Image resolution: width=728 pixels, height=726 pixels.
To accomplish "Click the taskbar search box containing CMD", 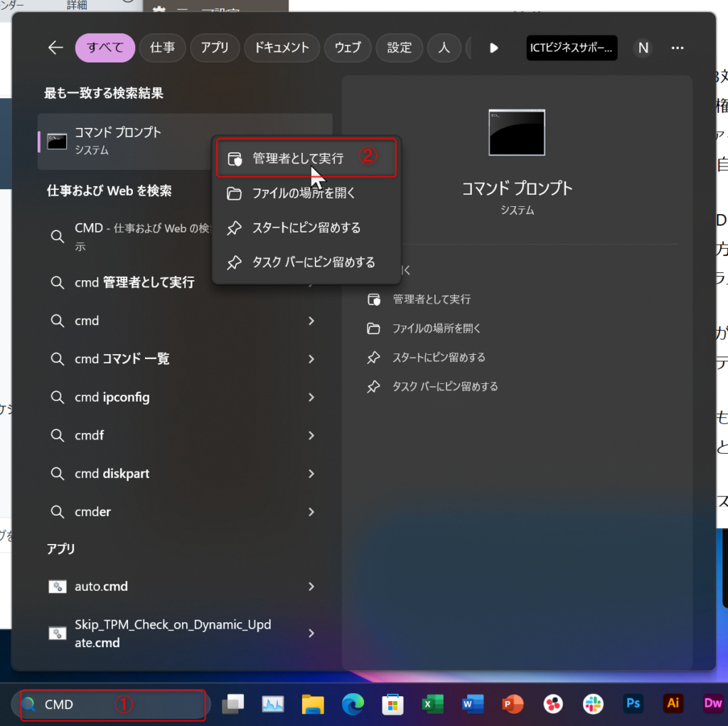I will (112, 705).
